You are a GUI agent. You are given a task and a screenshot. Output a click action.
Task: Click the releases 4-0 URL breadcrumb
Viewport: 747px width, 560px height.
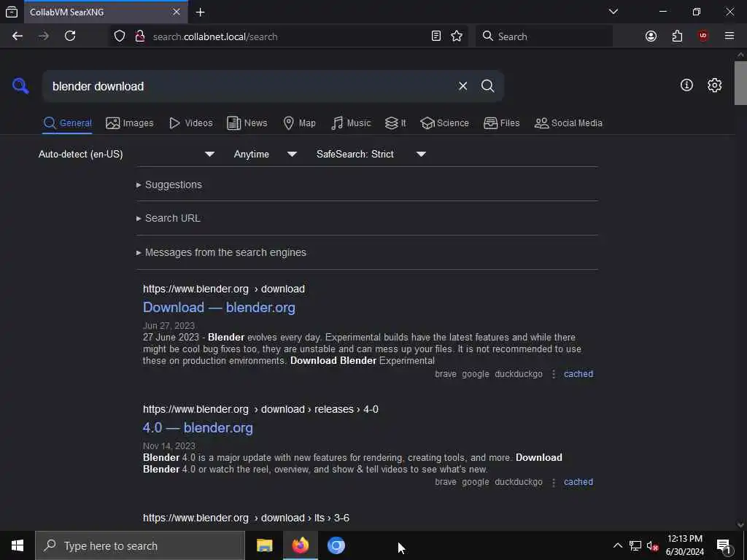[260, 410]
